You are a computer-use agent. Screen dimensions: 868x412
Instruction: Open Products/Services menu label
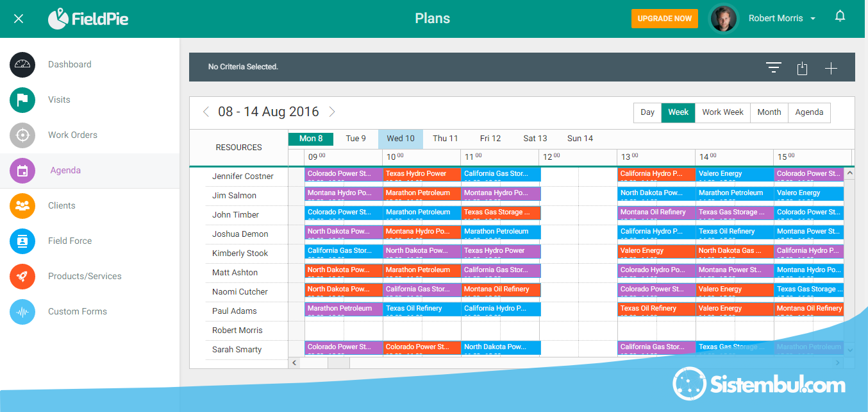coord(85,276)
